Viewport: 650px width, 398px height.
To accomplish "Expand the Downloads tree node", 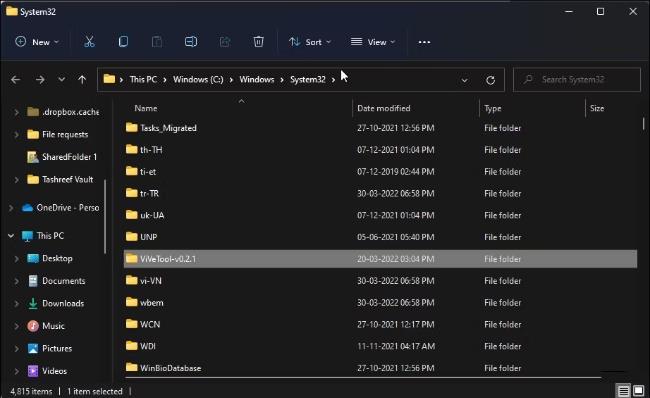I will 17,304.
